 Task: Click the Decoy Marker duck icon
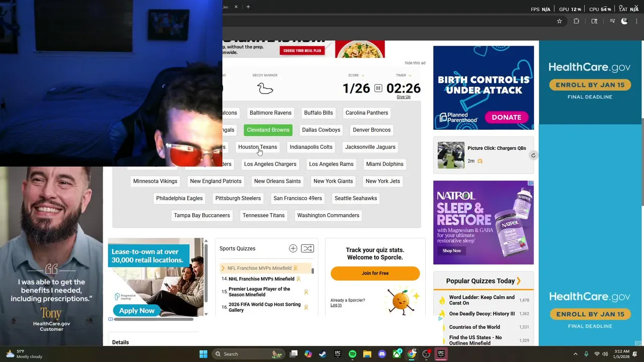(x=265, y=88)
